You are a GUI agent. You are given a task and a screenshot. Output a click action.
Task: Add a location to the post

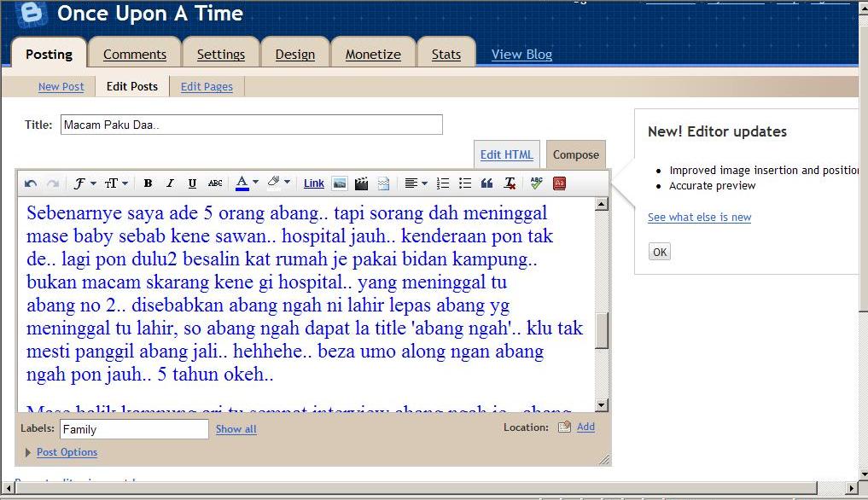tap(585, 427)
